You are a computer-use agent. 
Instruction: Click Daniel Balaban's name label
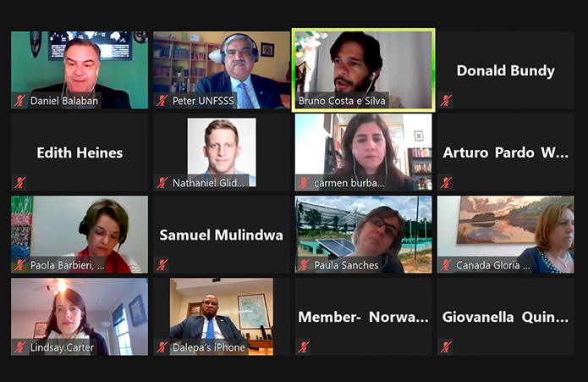[x=64, y=101]
